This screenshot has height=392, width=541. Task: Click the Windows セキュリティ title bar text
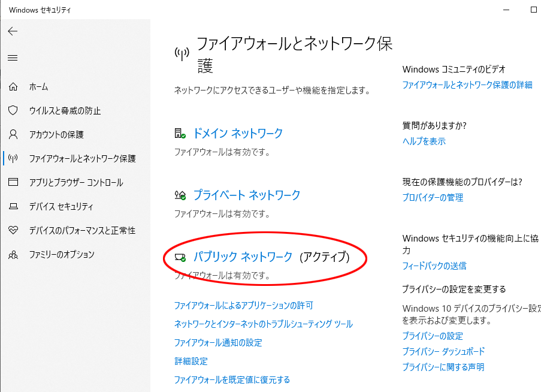[x=40, y=10]
